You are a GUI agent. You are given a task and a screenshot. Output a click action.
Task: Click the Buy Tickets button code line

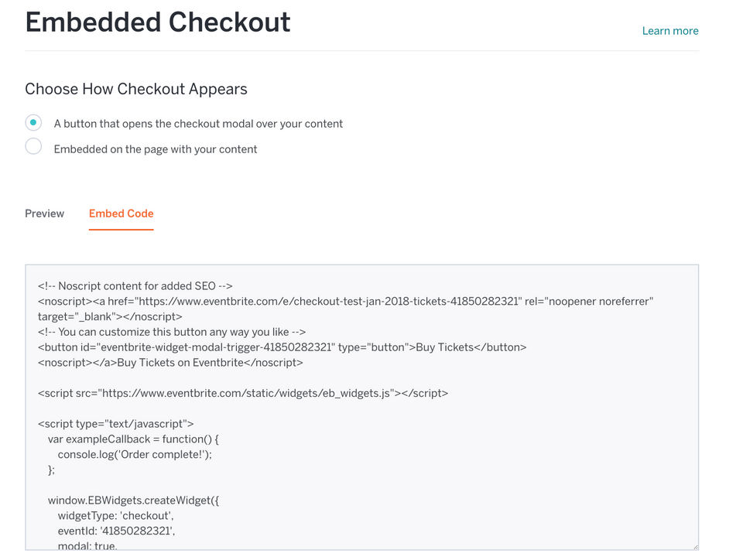[x=282, y=347]
